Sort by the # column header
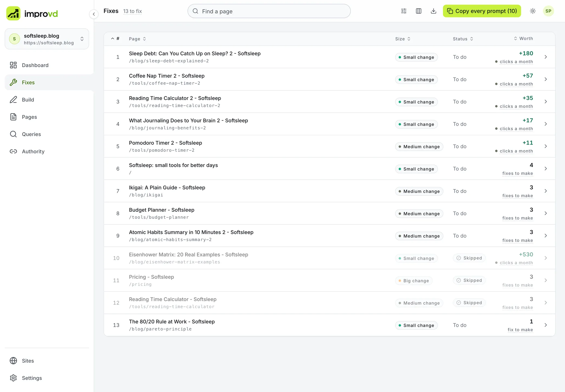Image resolution: width=565 pixels, height=392 pixels. click(x=115, y=39)
